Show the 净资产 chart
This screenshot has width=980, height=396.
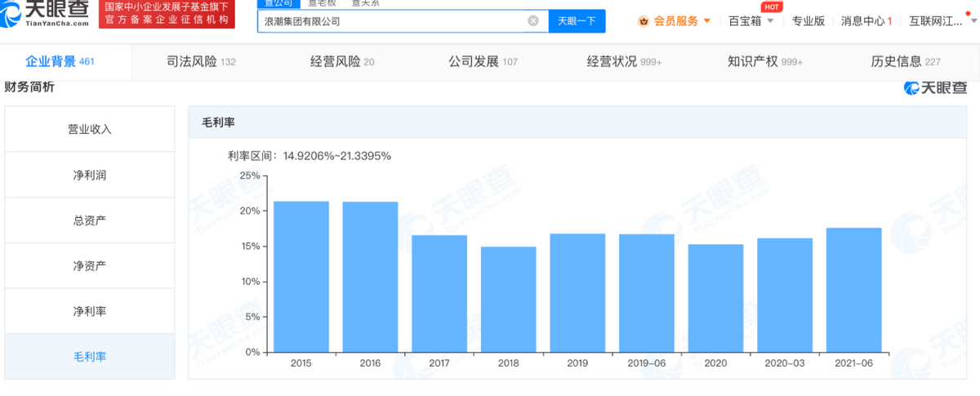[90, 266]
